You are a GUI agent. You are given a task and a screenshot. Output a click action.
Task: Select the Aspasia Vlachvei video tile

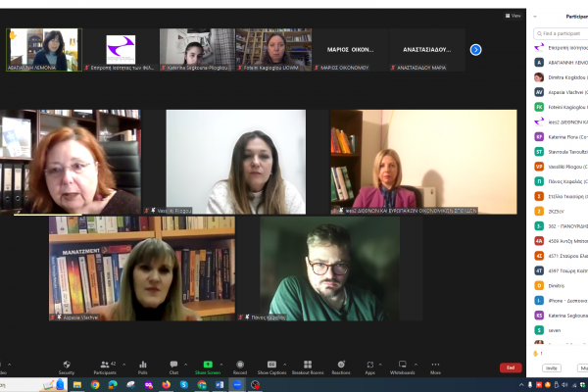[142, 269]
